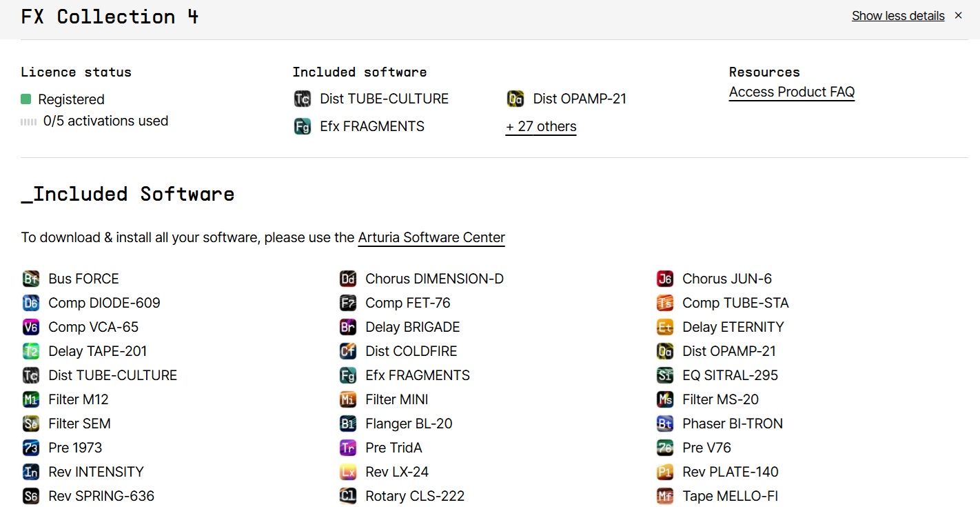Click the Pre TridA purple icon
The image size is (980, 507).
pos(348,448)
